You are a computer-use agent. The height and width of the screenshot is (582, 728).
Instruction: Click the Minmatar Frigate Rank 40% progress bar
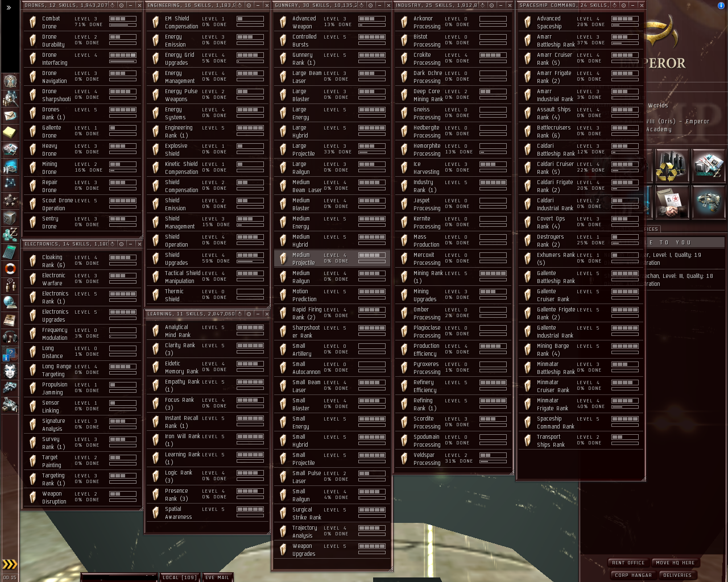pos(624,407)
